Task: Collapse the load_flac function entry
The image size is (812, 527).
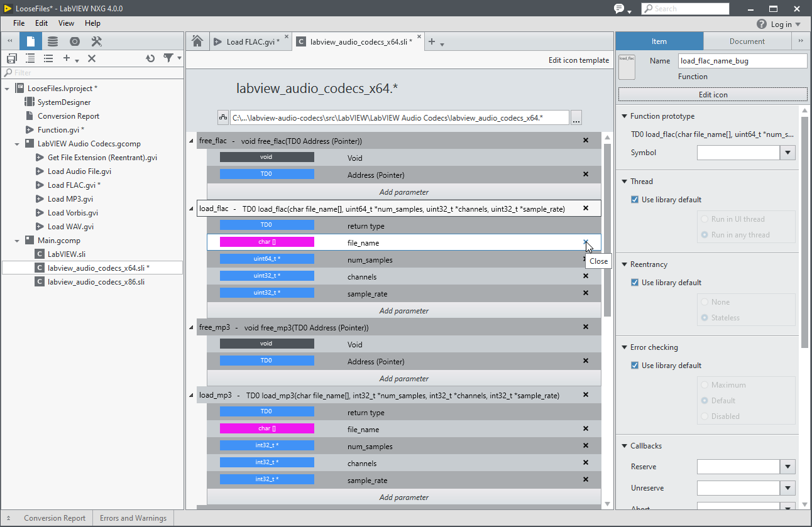Action: pos(192,209)
